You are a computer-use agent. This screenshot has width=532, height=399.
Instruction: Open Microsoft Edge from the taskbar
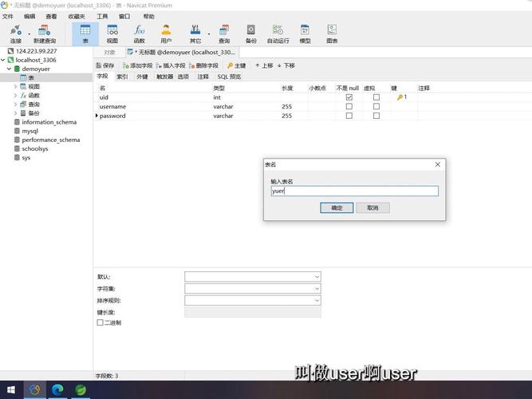click(57, 390)
